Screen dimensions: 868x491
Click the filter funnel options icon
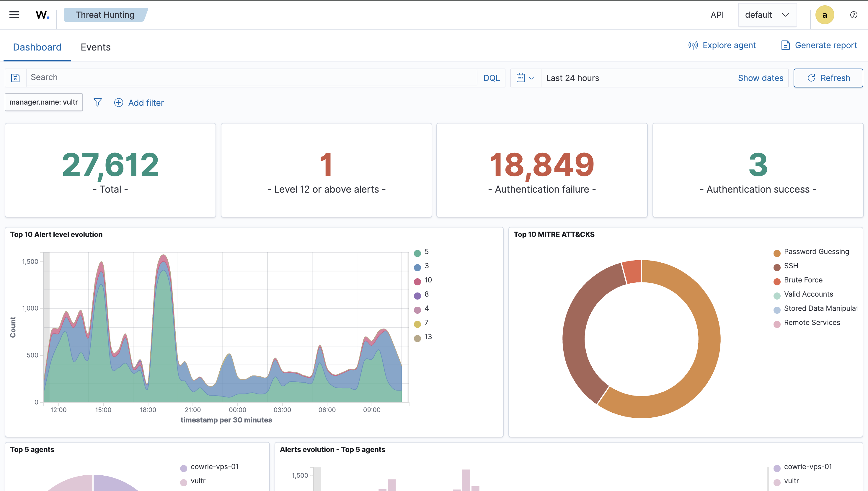[97, 102]
